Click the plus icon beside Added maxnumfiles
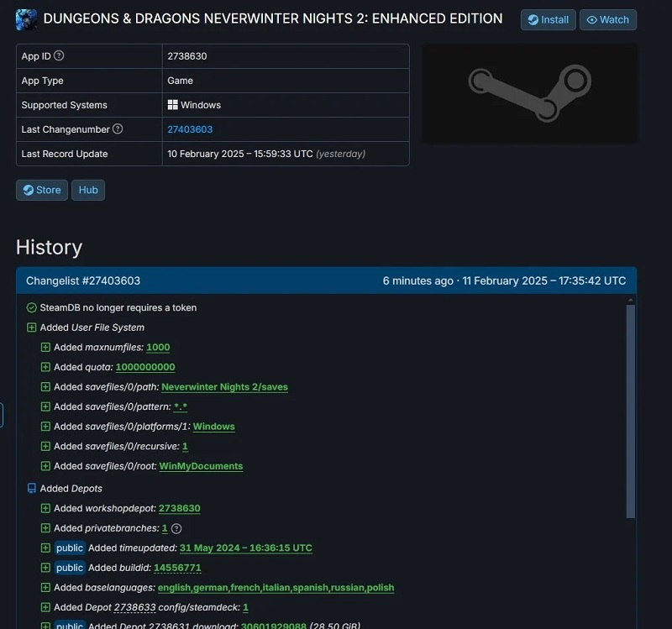672x629 pixels. click(x=45, y=347)
